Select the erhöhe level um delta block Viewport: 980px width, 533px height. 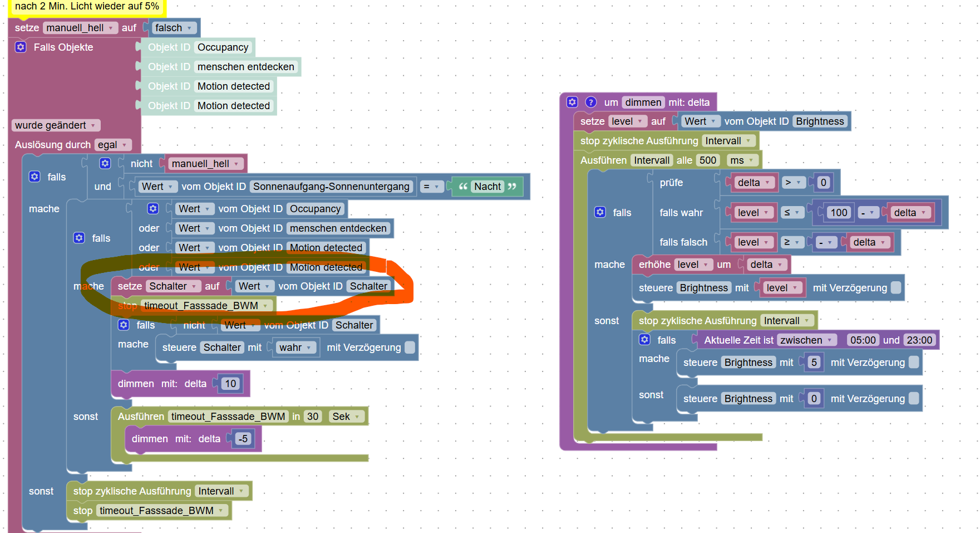pos(711,265)
